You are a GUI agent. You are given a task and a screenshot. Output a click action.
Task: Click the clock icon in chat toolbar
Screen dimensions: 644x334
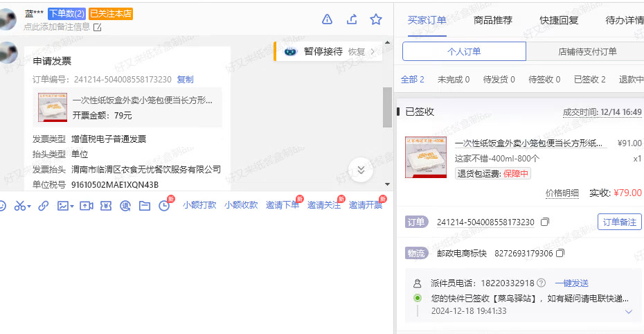coord(164,206)
